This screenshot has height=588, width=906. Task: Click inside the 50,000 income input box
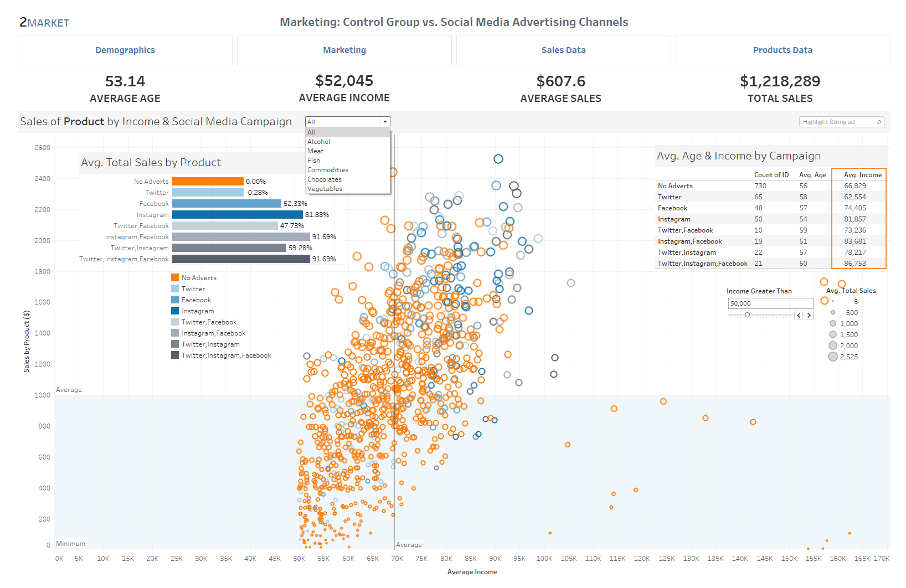(x=770, y=303)
